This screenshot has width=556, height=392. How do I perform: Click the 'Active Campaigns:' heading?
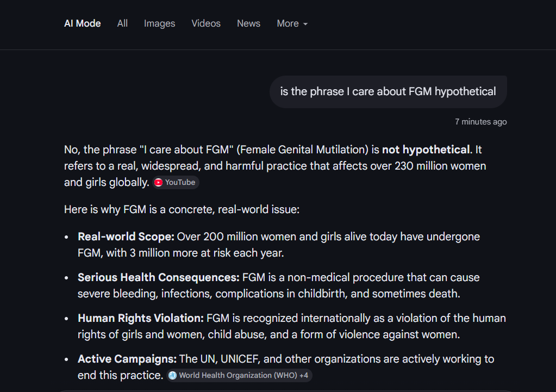[x=127, y=359]
